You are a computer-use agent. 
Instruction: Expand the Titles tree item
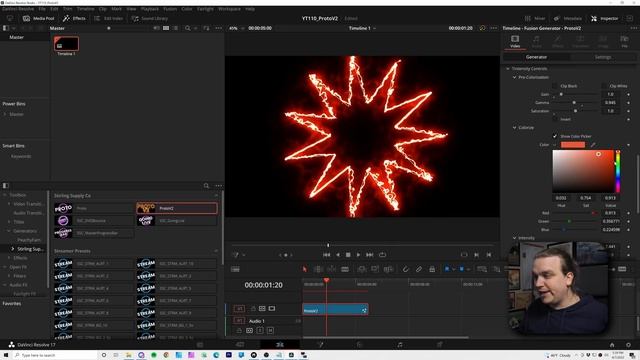[9, 222]
